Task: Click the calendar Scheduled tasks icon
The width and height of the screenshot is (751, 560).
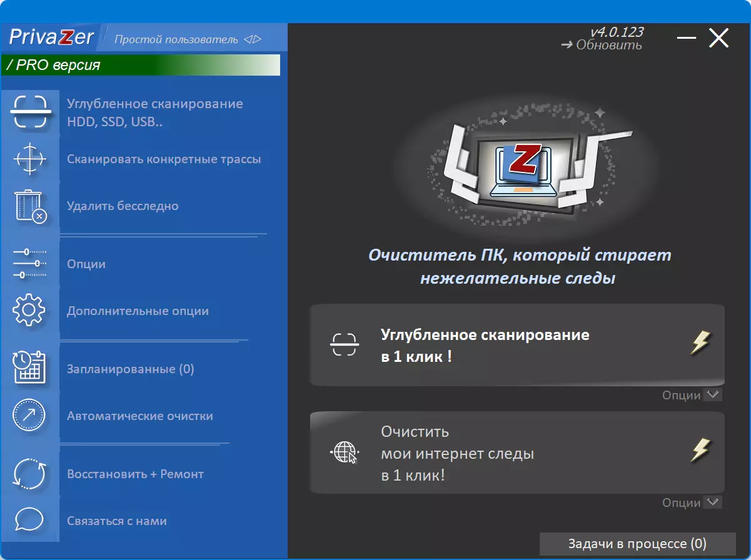Action: coord(29,368)
